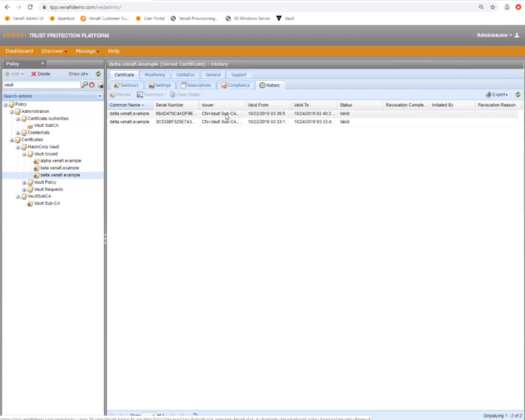Open the Export dropdown
525x420 pixels.
[x=497, y=95]
